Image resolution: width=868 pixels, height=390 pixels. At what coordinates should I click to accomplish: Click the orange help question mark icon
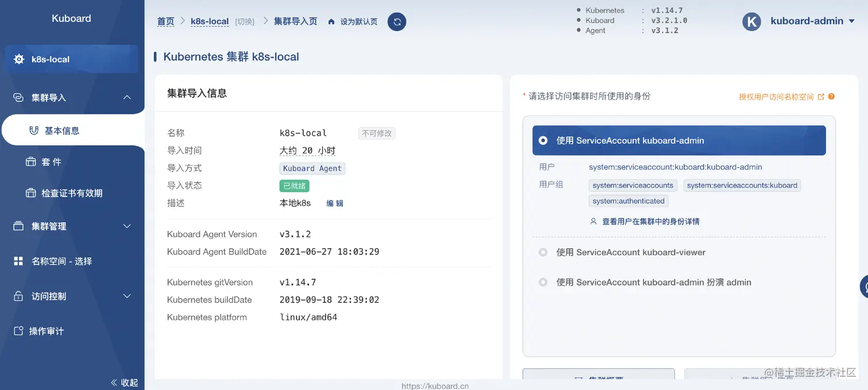831,96
